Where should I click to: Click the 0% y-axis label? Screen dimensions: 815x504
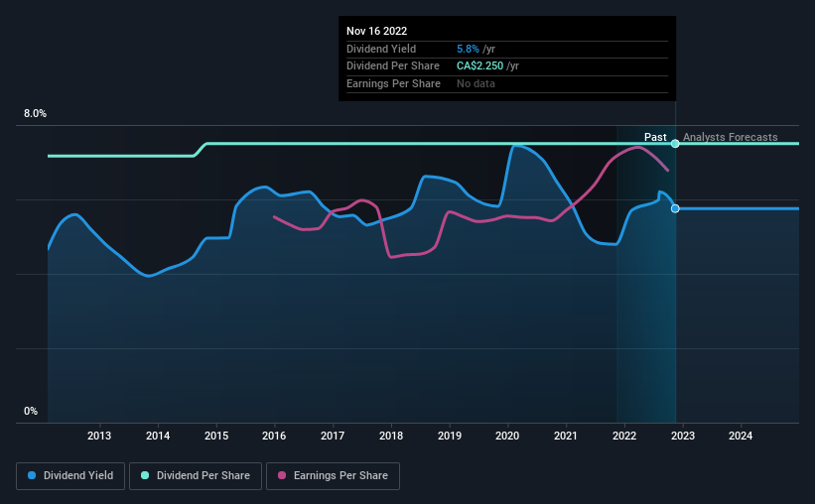click(x=31, y=411)
